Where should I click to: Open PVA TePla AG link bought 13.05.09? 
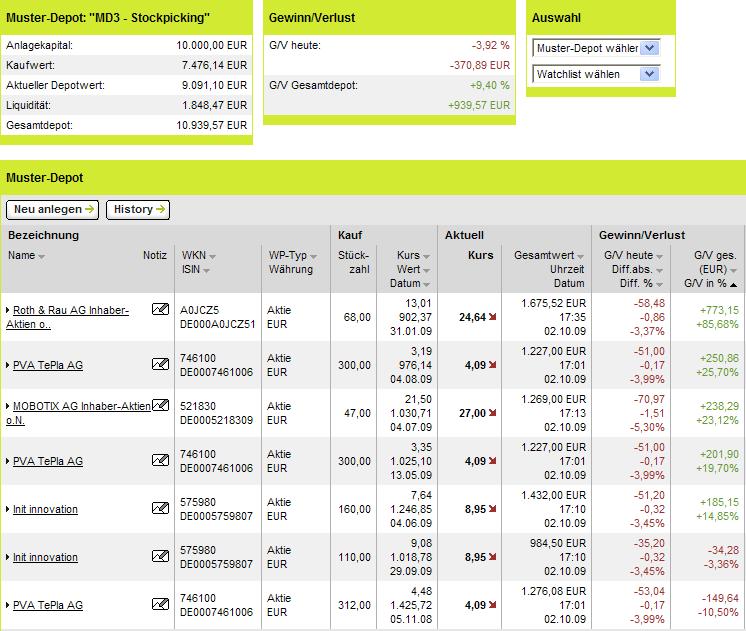tap(48, 461)
